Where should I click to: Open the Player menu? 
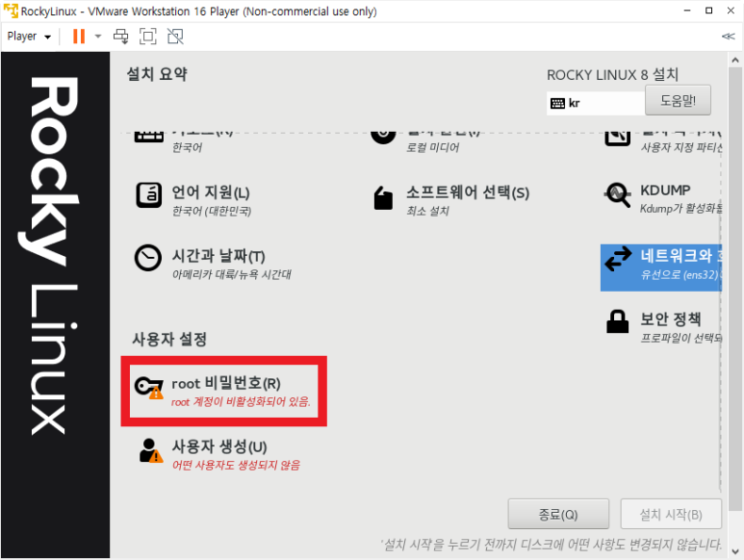[x=29, y=37]
